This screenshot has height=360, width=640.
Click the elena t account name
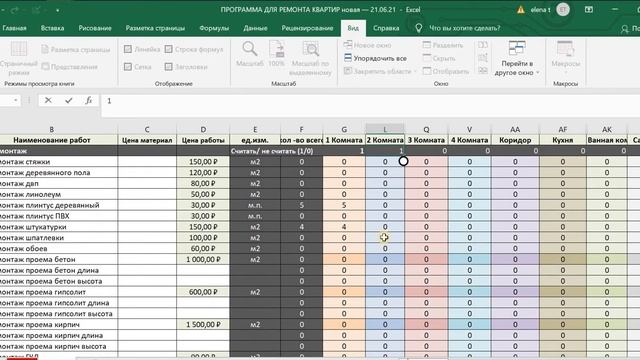[x=540, y=10]
